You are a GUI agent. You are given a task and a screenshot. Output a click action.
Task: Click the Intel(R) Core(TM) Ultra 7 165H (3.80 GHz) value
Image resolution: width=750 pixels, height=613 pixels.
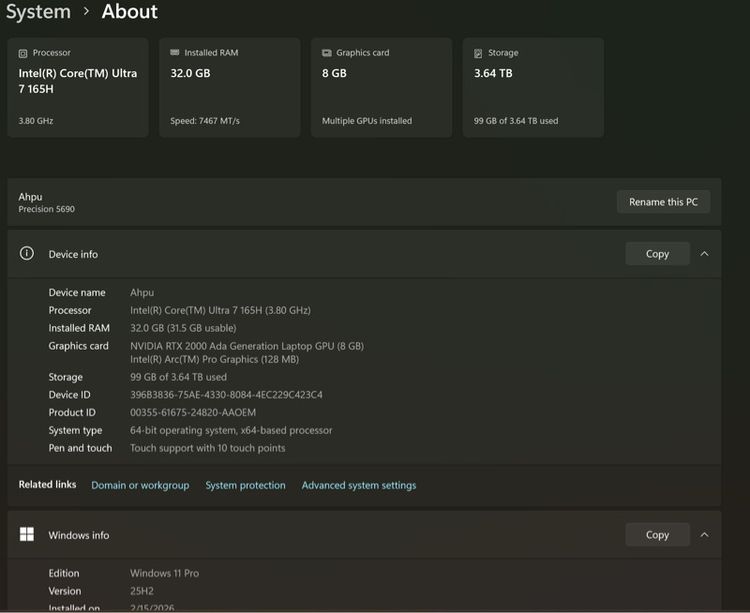[221, 310]
